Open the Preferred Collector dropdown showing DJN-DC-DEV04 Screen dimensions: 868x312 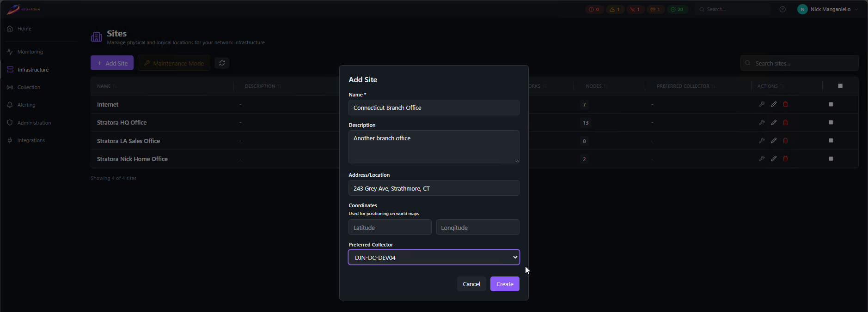[434, 257]
